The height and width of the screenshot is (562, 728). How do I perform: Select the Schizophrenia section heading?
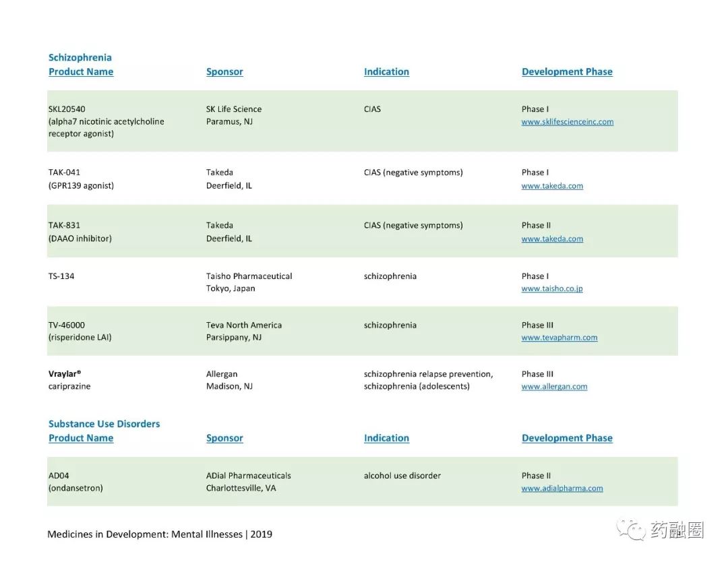tap(80, 57)
